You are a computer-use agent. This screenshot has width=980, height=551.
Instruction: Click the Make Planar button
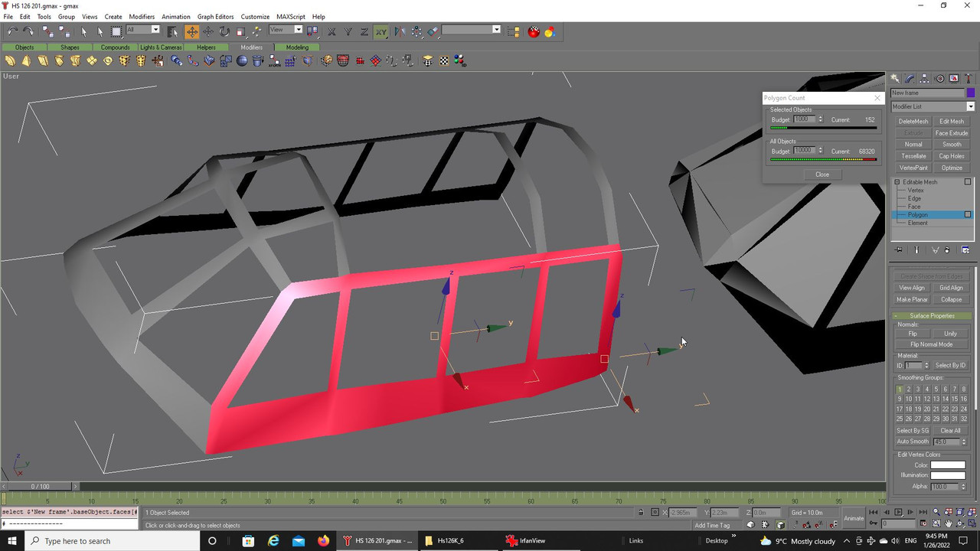click(x=912, y=299)
